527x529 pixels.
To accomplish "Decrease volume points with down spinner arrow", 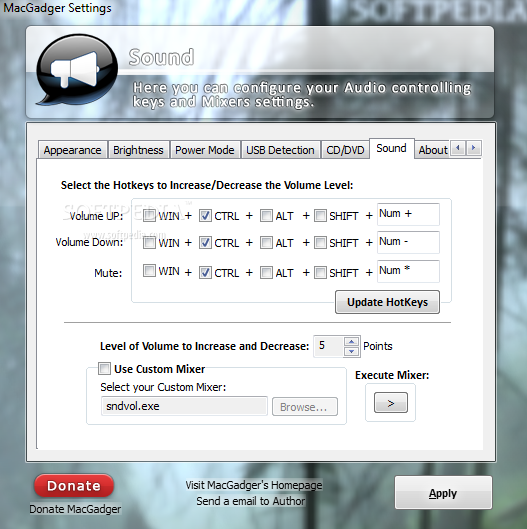I will (352, 351).
